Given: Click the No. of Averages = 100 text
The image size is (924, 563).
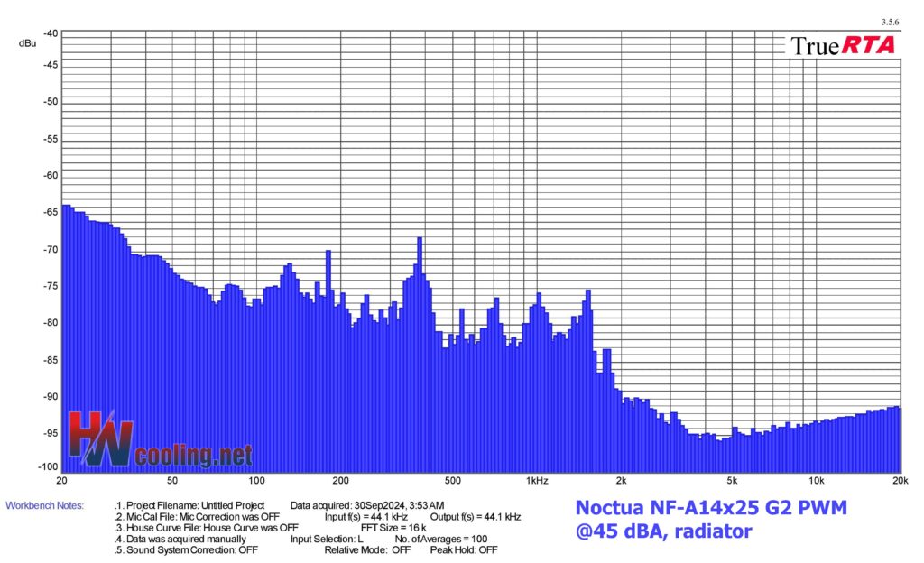Looking at the screenshot, I should point(443,539).
